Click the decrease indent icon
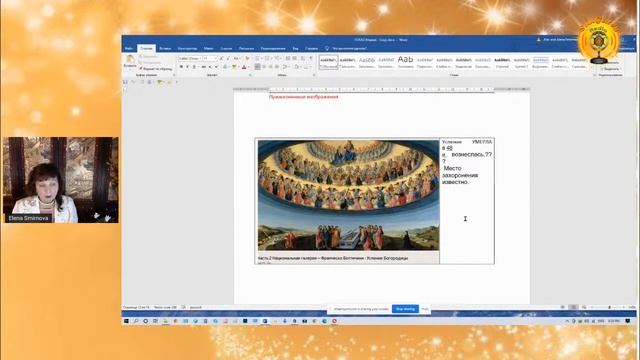640x360 pixels. pyautogui.click(x=288, y=58)
